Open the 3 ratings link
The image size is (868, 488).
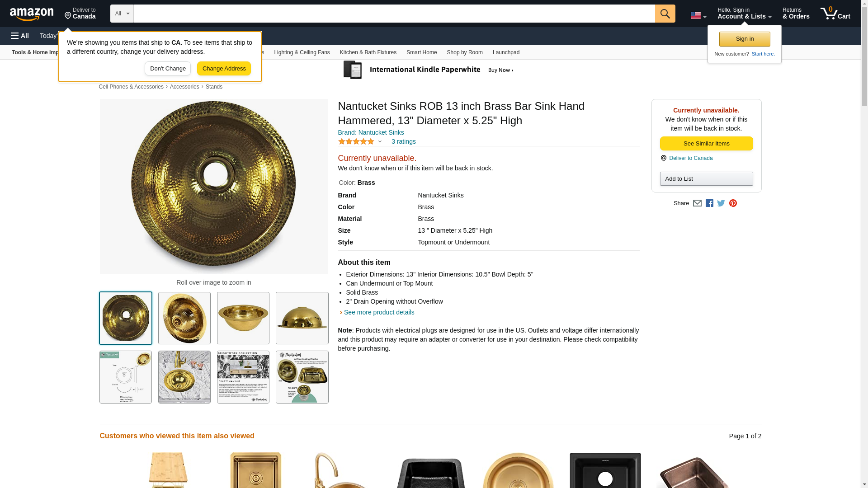click(403, 141)
